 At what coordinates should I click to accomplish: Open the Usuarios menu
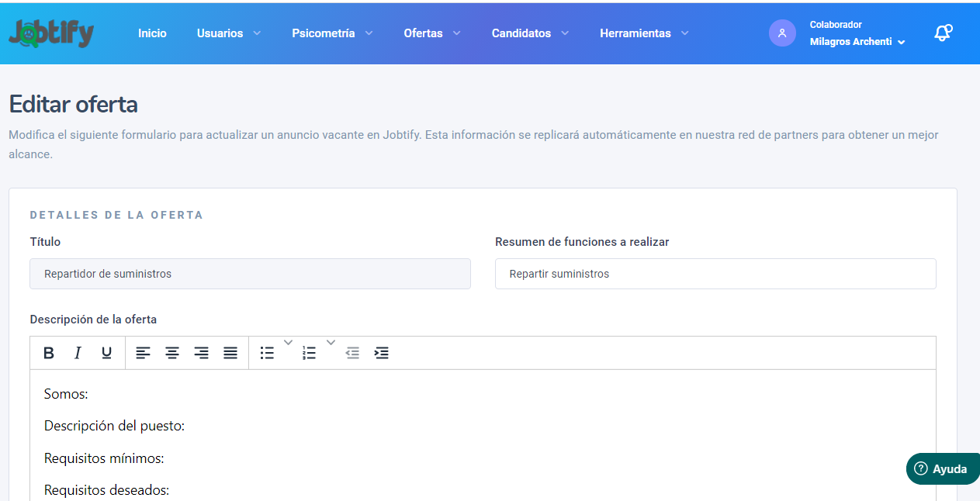click(x=220, y=33)
